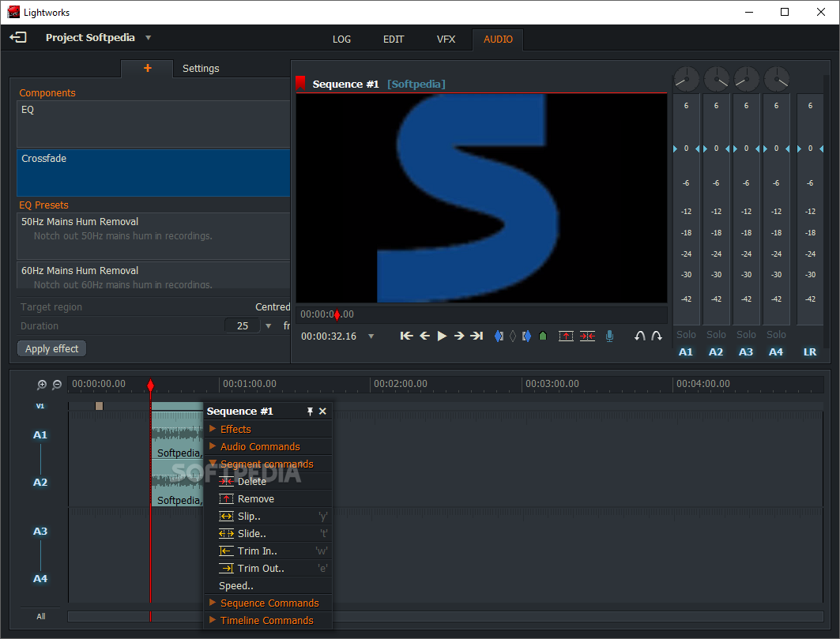Collapse the Segment commands section
The height and width of the screenshot is (639, 840).
point(268,464)
